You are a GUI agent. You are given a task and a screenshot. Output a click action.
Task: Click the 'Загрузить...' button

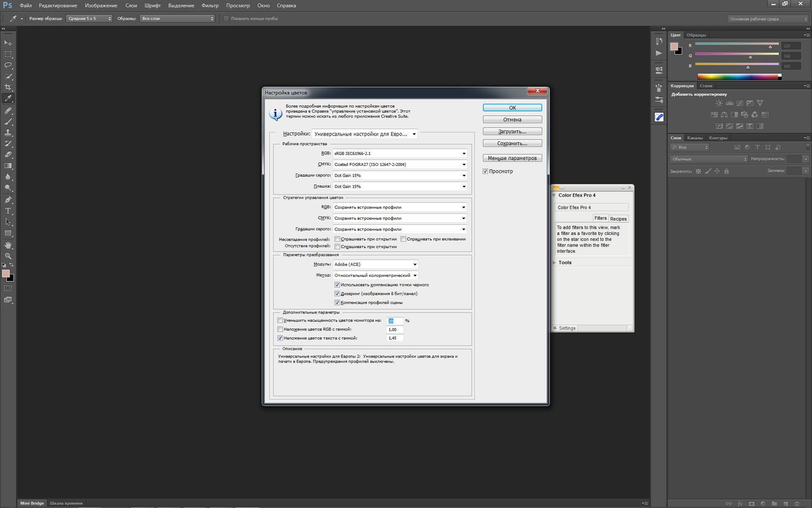pos(512,132)
